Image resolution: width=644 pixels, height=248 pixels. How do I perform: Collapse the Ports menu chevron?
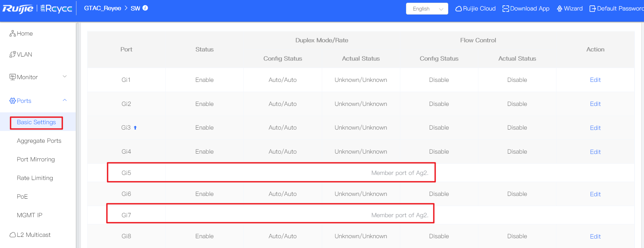[x=65, y=100]
